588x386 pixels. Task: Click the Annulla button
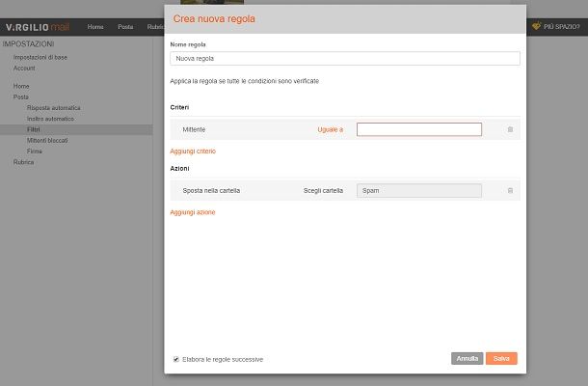point(467,359)
